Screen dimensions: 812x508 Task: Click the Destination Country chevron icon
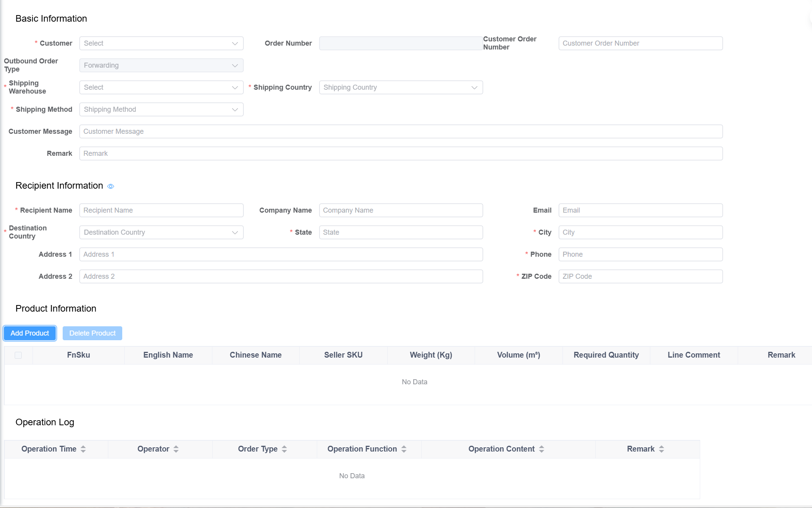tap(235, 232)
